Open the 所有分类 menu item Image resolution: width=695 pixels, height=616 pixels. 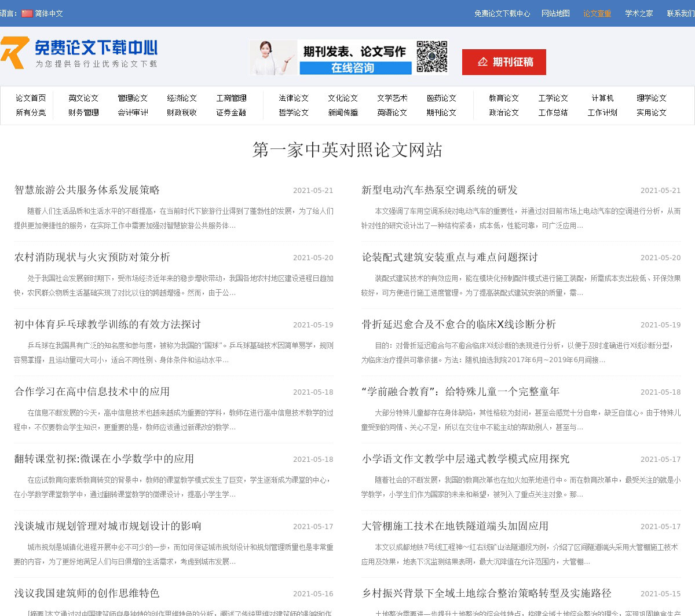pos(31,112)
